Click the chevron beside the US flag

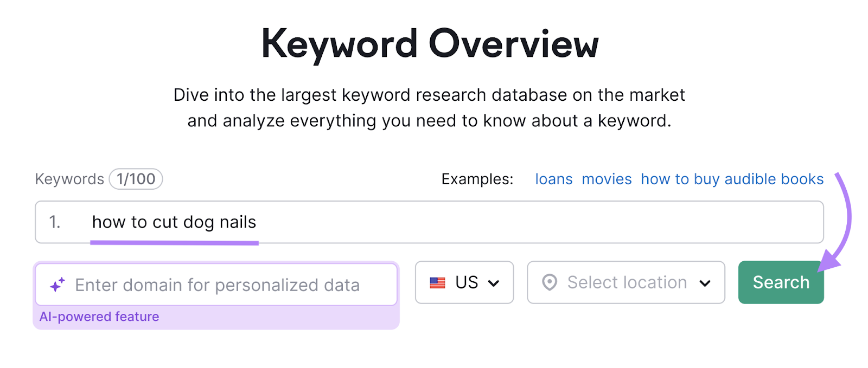click(x=494, y=282)
